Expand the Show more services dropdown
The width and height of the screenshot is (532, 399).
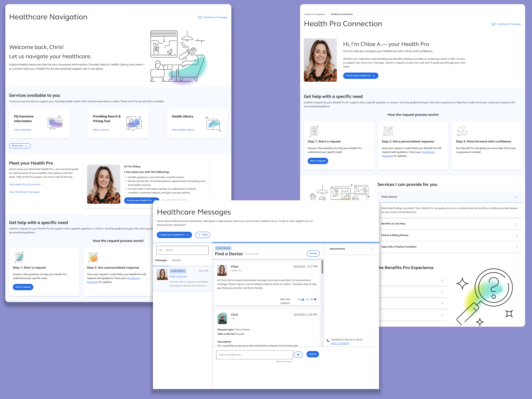20,146
